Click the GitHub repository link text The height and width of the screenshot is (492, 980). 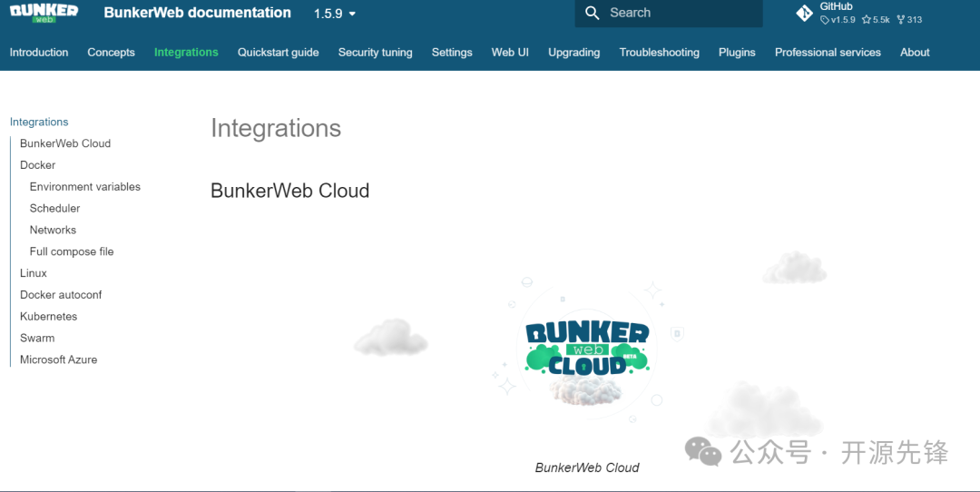(836, 6)
